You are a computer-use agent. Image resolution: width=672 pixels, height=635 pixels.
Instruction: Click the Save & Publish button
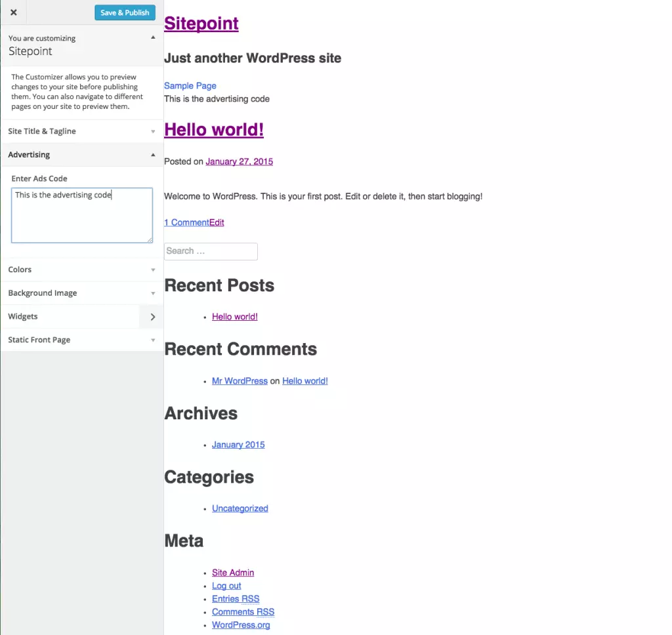[x=125, y=12]
